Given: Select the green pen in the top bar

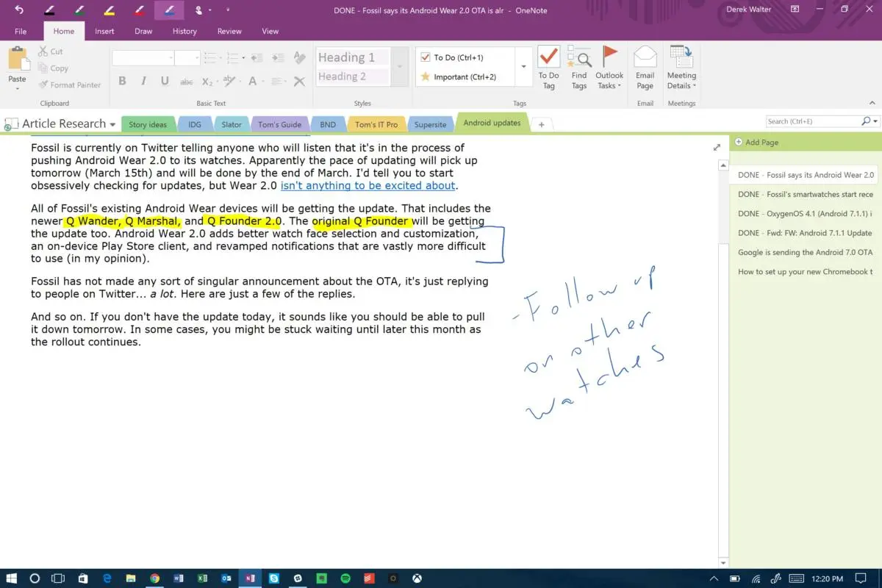Looking at the screenshot, I should (78, 10).
